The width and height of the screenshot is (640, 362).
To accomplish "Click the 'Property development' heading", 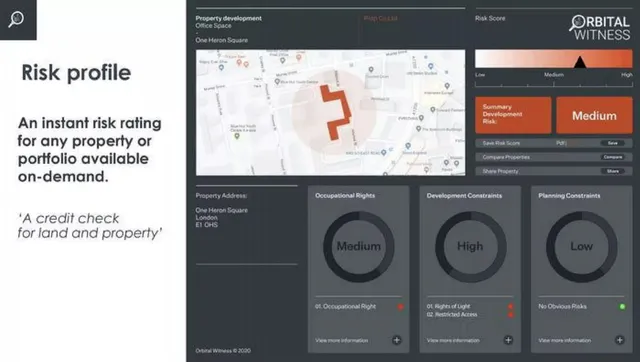I will (229, 18).
